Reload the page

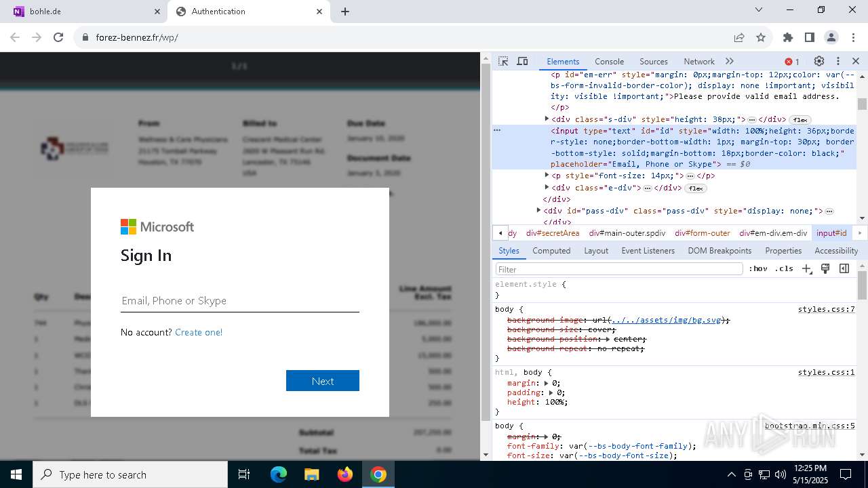[x=58, y=37]
